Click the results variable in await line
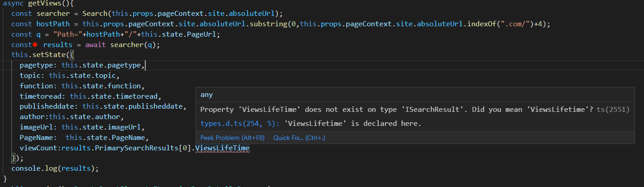This screenshot has height=187, width=644. [57, 45]
